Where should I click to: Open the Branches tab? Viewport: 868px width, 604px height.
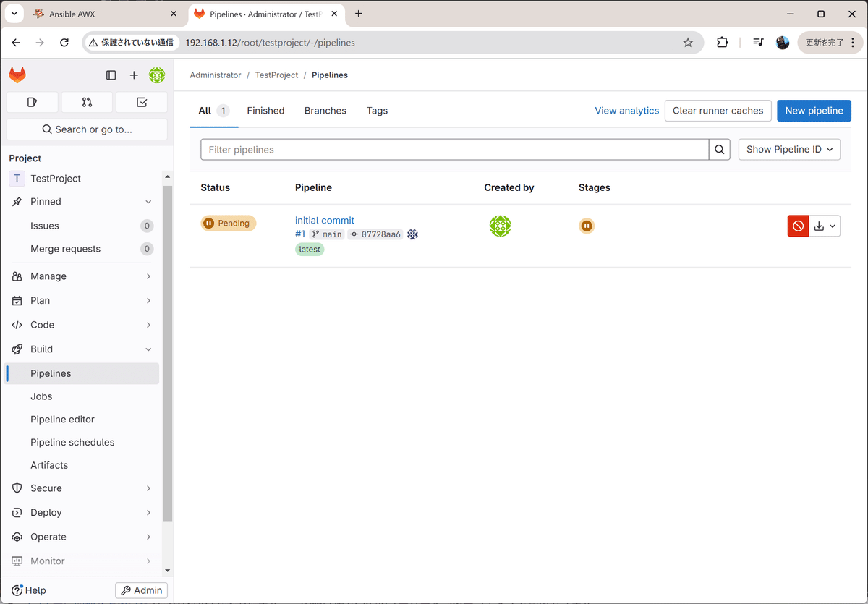point(325,110)
